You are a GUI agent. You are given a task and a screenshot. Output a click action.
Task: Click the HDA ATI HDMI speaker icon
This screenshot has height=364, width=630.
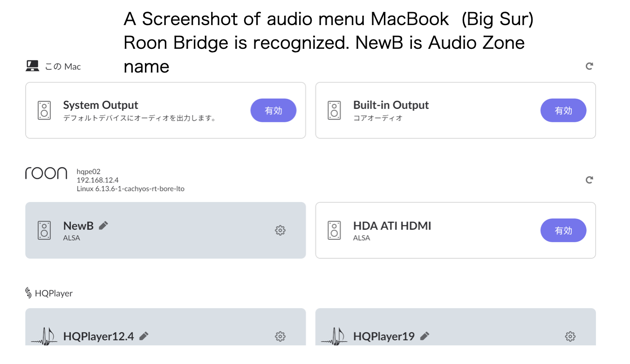click(x=334, y=230)
